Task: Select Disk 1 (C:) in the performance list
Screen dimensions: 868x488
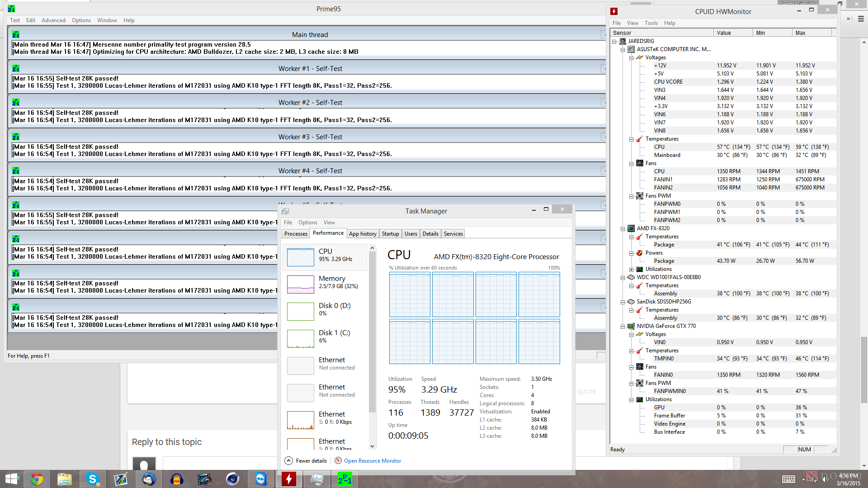Action: point(325,338)
